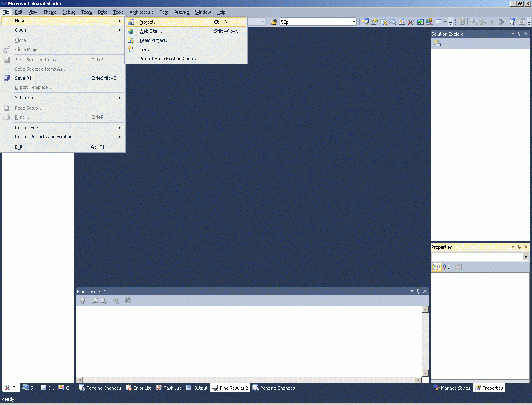
Task: Open the Properties object selector dropdown
Action: coord(525,257)
